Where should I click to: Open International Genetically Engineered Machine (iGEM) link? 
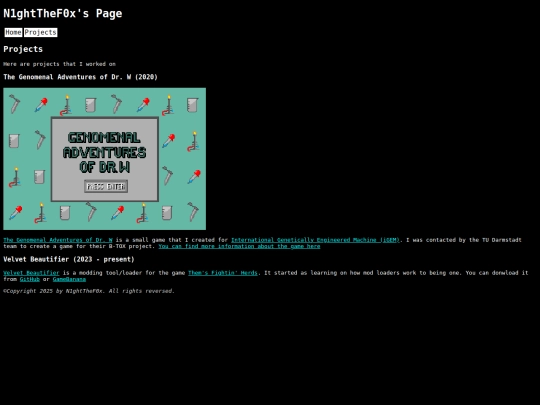tap(315, 240)
